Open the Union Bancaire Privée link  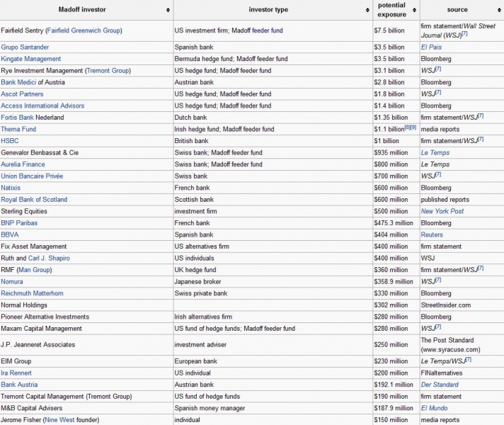tap(32, 176)
